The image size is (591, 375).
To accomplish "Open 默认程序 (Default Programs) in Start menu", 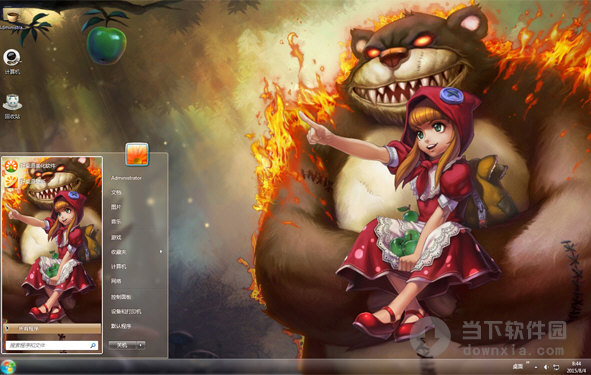I will [121, 326].
